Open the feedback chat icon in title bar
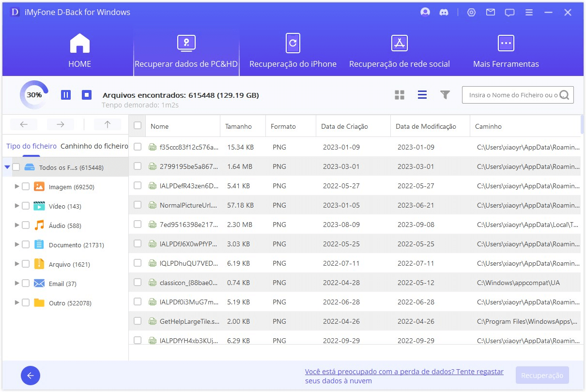Screen dimensions: 586x392 pos(509,13)
